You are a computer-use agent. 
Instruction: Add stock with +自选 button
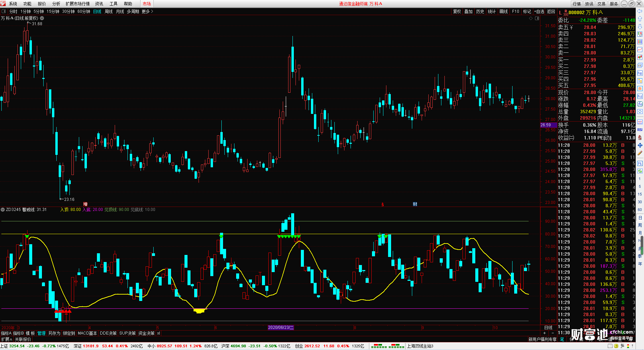[539, 11]
